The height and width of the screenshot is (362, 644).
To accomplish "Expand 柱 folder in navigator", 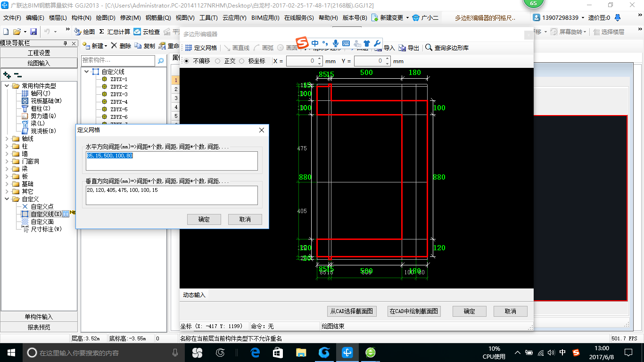I will point(7,146).
